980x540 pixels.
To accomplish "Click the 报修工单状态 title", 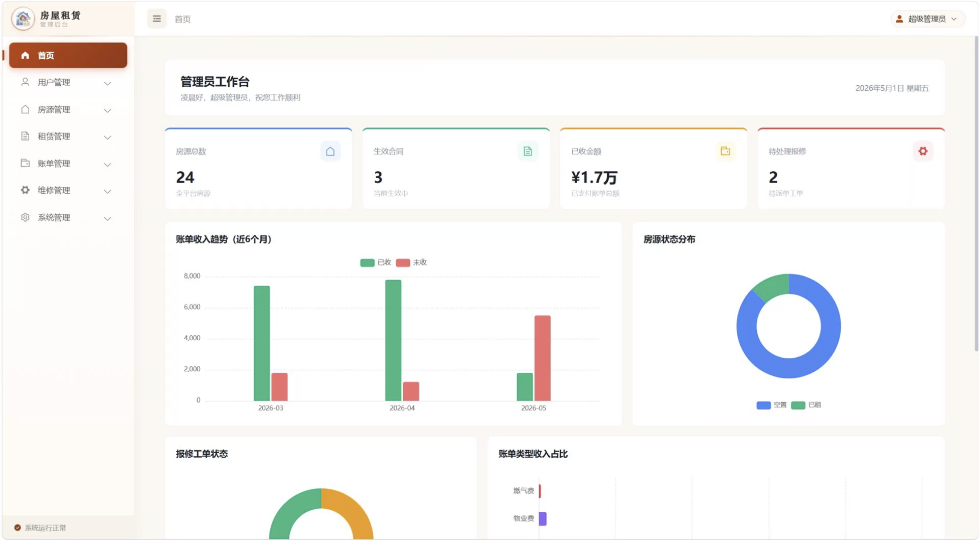I will pos(202,454).
